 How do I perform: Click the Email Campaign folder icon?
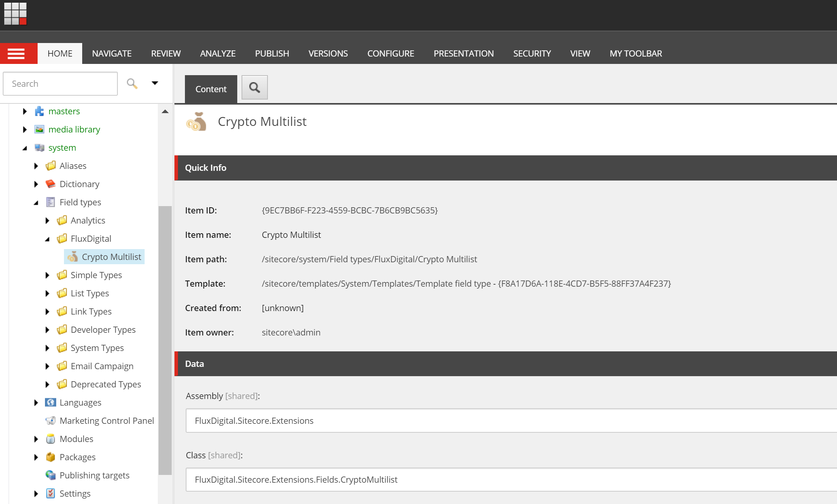click(x=62, y=366)
